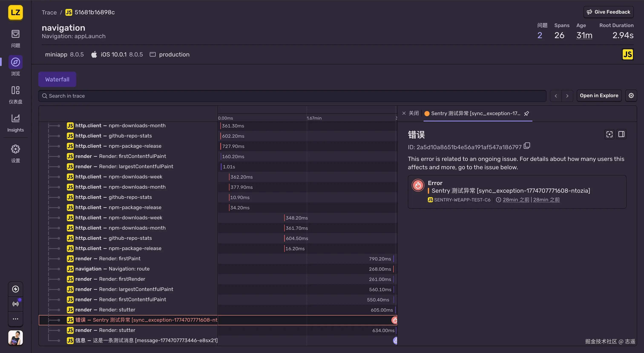Open the Insights chart icon
This screenshot has width=644, height=353.
(16, 118)
